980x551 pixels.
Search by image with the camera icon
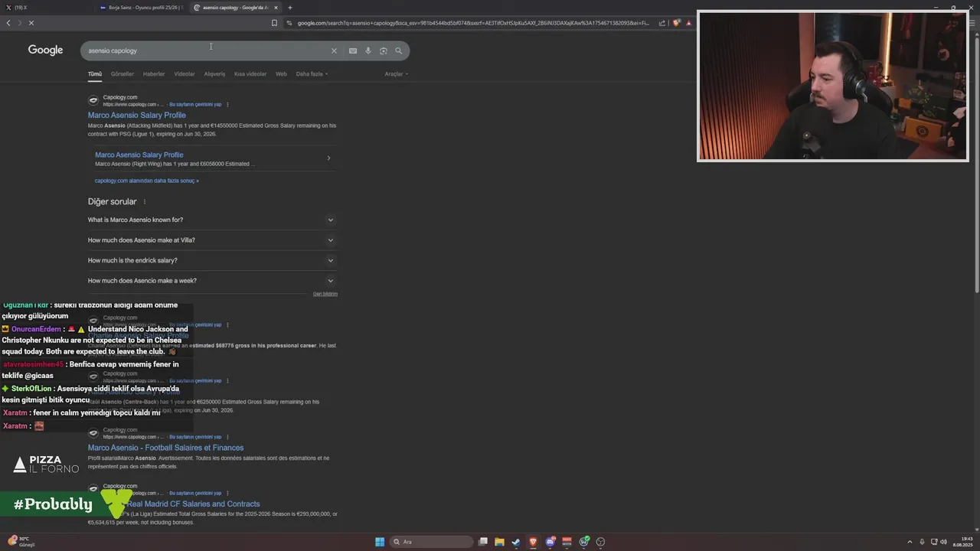click(384, 51)
